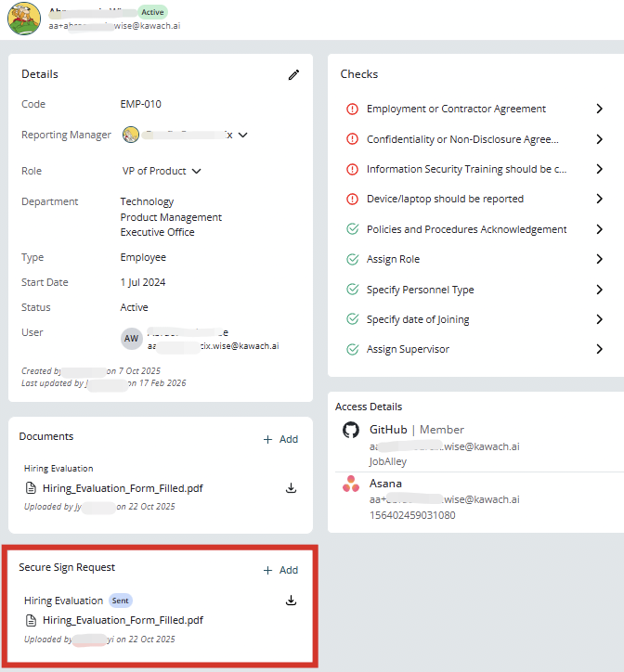
Task: Expand the Device/laptop should be reported check
Action: coord(600,199)
